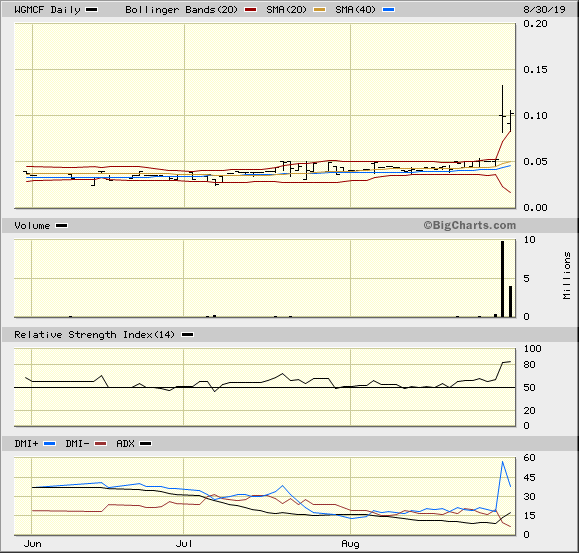Click the red Bollinger Bands legend swatch
Screen dimensions: 579x553
[250, 10]
